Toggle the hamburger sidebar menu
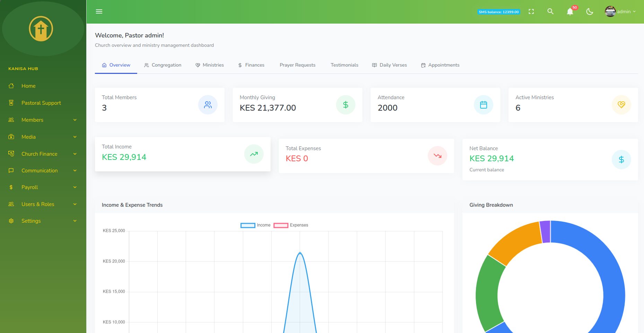644x333 pixels. point(99,11)
